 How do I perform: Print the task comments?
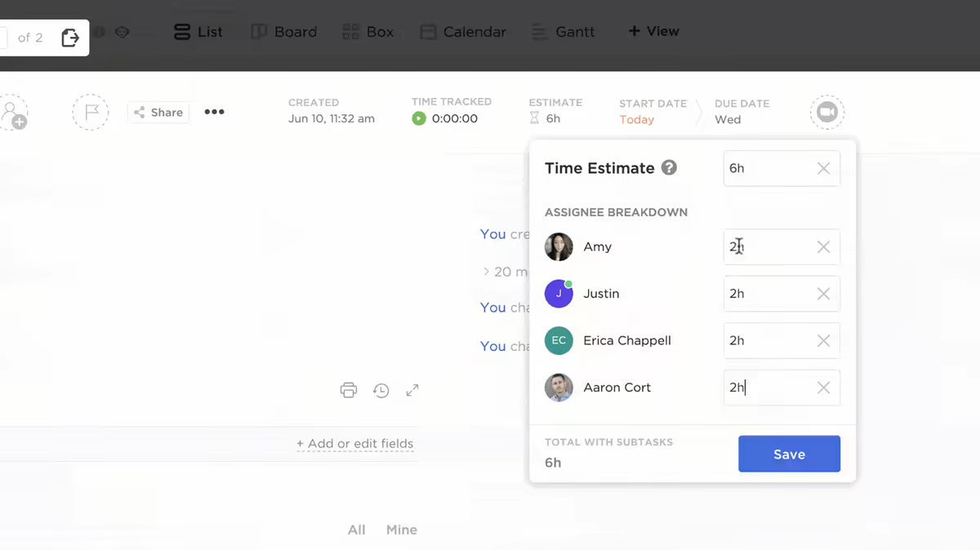(349, 390)
